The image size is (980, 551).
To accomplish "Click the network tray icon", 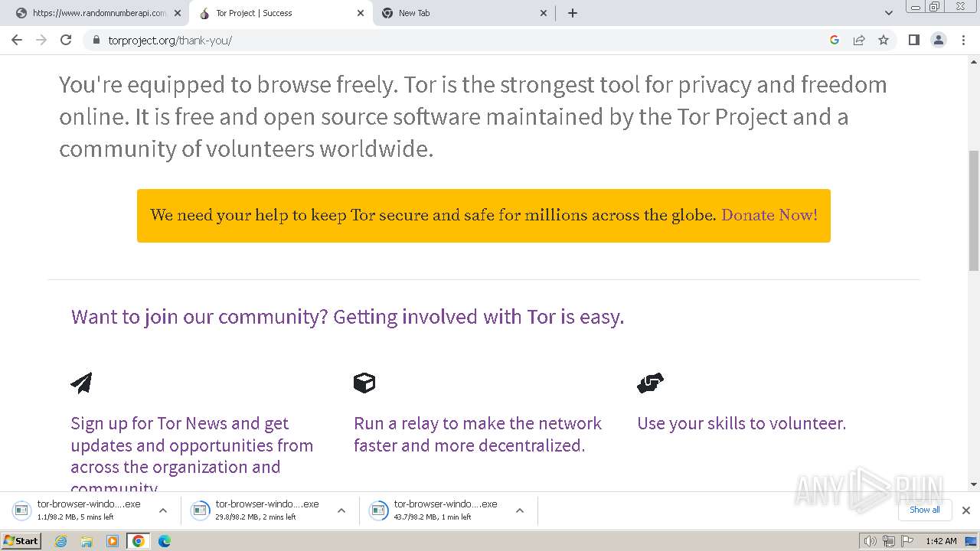I will point(888,541).
